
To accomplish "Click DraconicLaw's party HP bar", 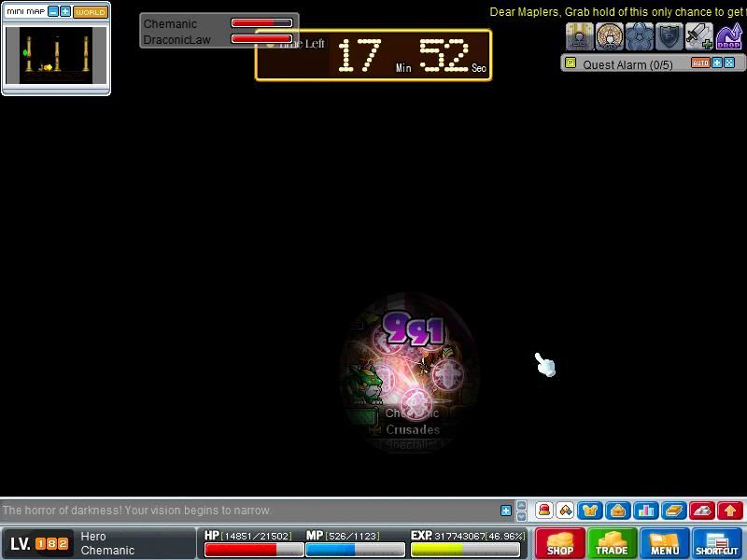I will 261,39.
